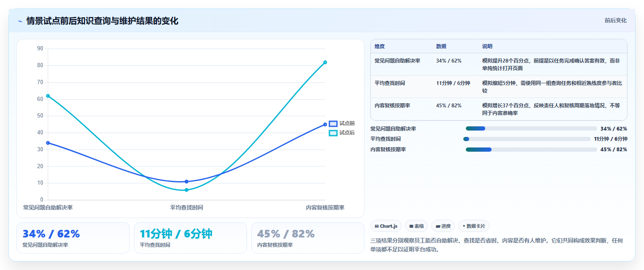This screenshot has height=270, width=644.
Task: Click the 数据 table column header
Action: 441,46
